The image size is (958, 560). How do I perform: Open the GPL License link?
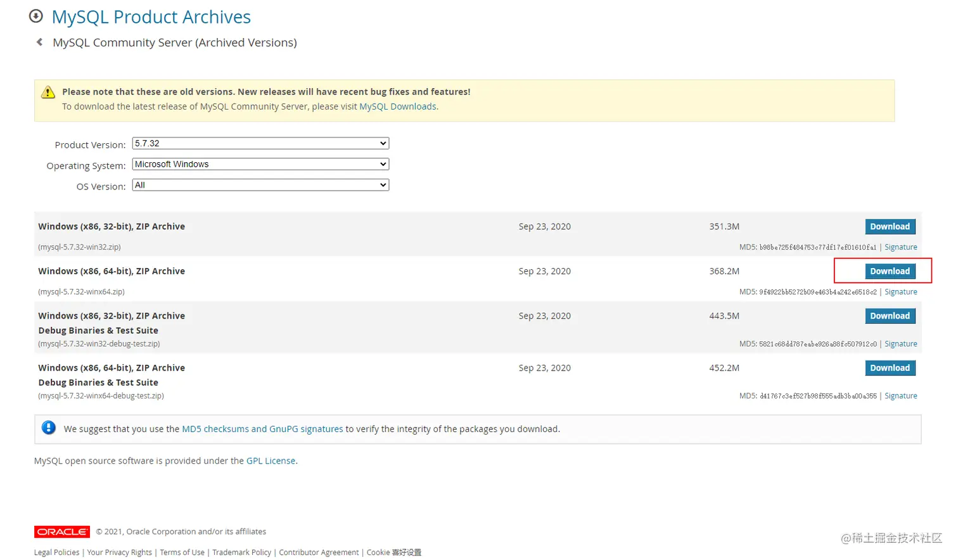click(x=271, y=461)
